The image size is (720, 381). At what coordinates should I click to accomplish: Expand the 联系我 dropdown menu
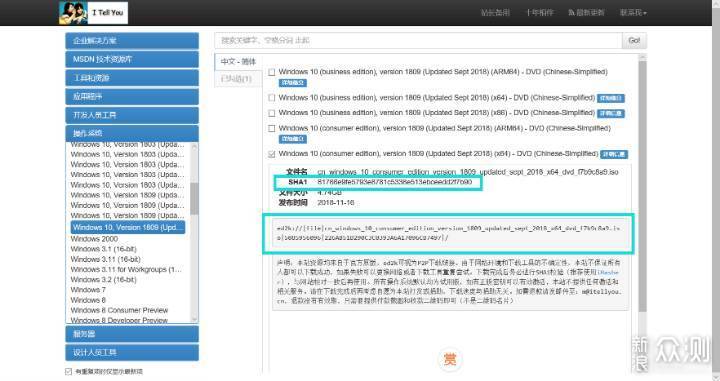point(633,12)
